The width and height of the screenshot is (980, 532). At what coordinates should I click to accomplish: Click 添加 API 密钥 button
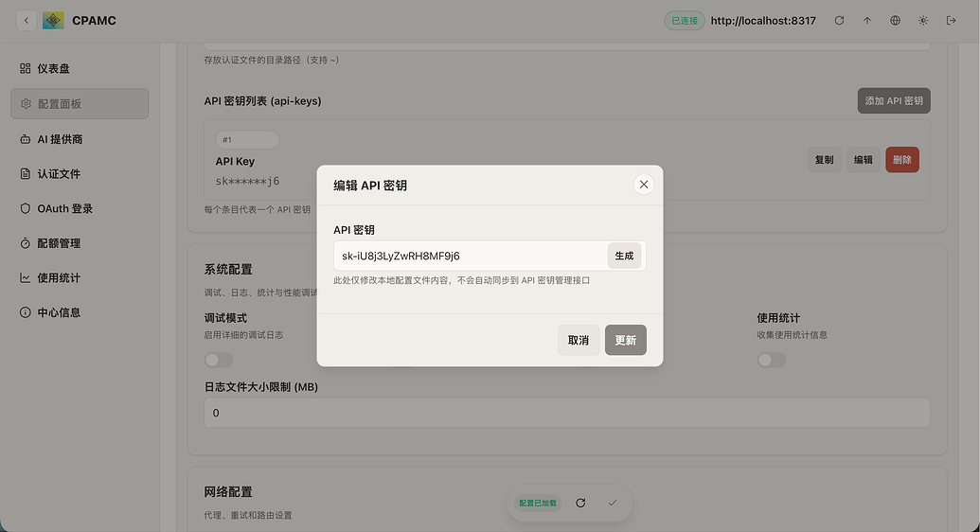[894, 100]
